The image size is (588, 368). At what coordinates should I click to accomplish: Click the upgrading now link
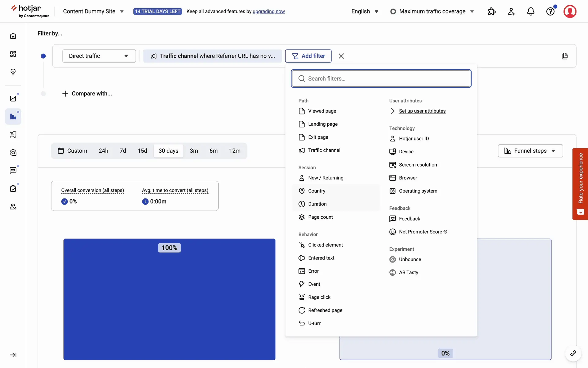pyautogui.click(x=269, y=11)
